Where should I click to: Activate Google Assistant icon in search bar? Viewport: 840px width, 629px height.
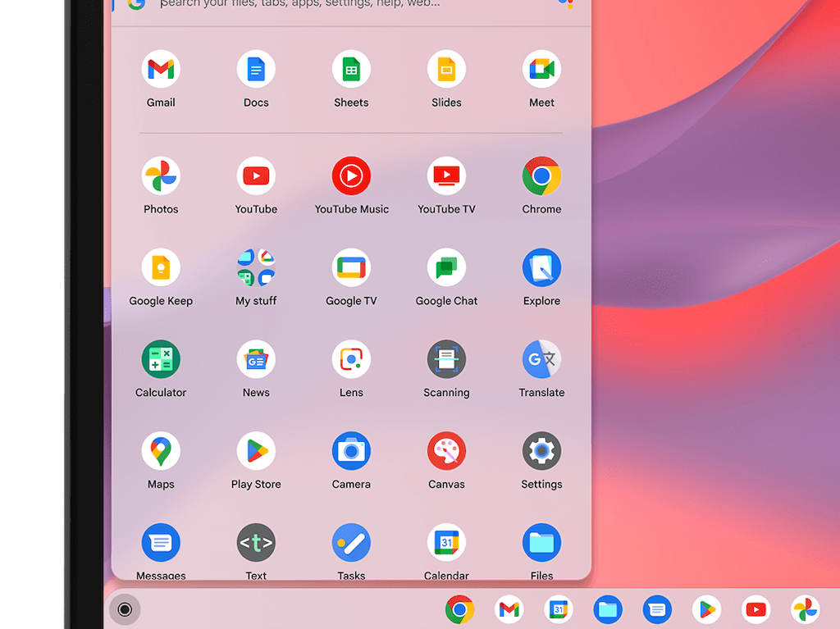click(x=566, y=4)
